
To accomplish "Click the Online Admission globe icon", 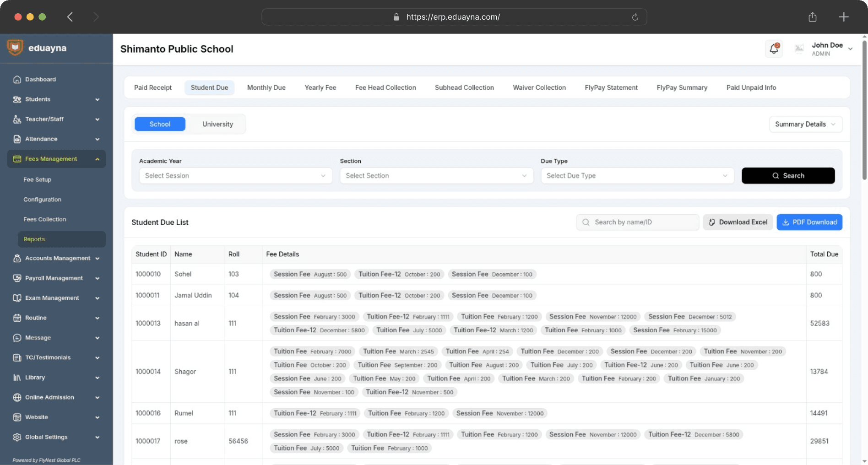I will tap(17, 397).
